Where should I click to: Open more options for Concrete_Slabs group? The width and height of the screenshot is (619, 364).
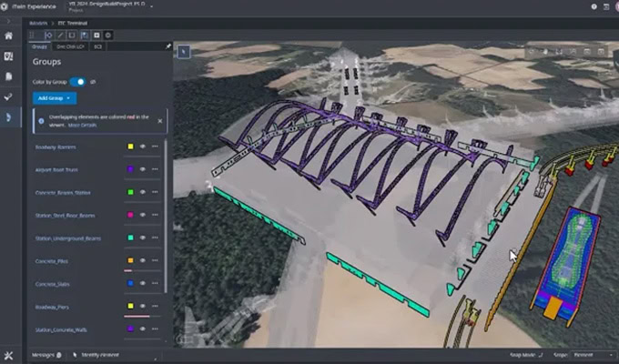[155, 284]
